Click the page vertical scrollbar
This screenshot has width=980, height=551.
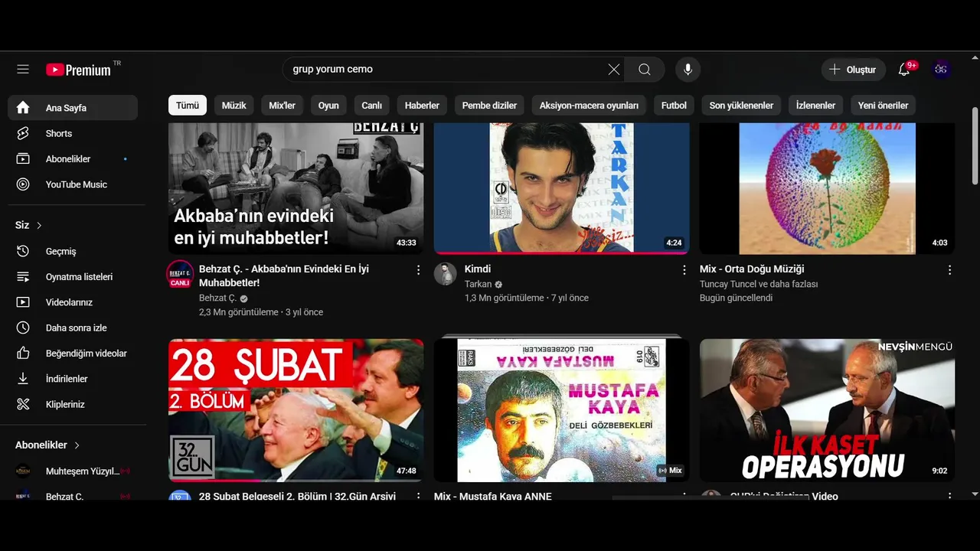coord(975,145)
